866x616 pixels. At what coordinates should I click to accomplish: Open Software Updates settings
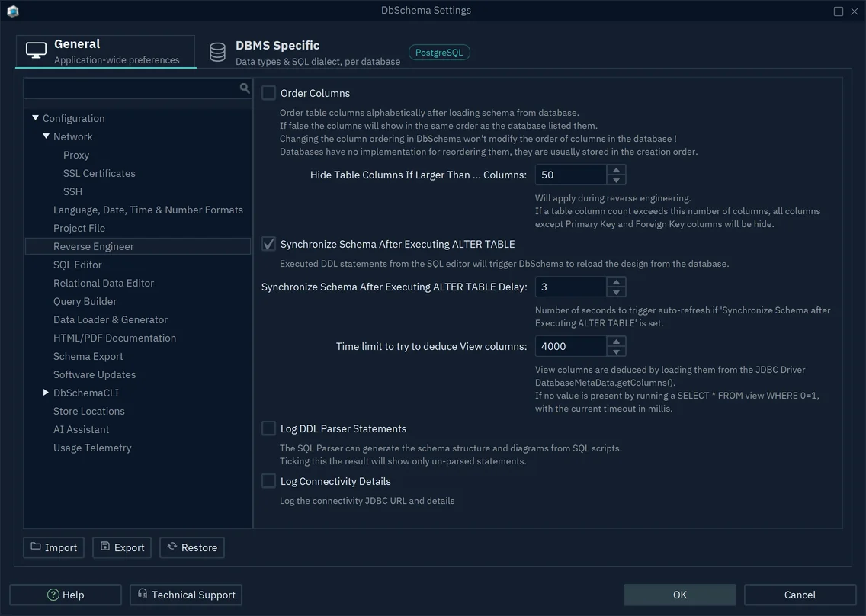coord(95,374)
